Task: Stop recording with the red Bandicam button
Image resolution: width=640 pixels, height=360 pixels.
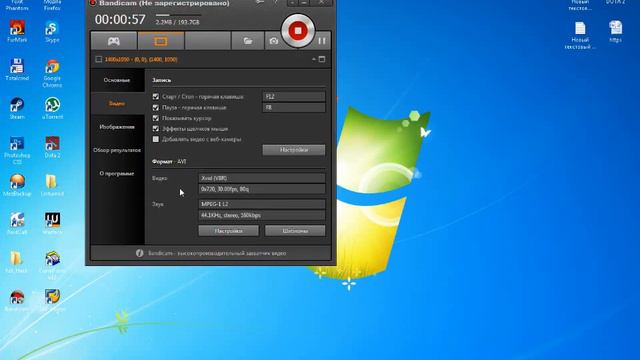Action: [298, 31]
